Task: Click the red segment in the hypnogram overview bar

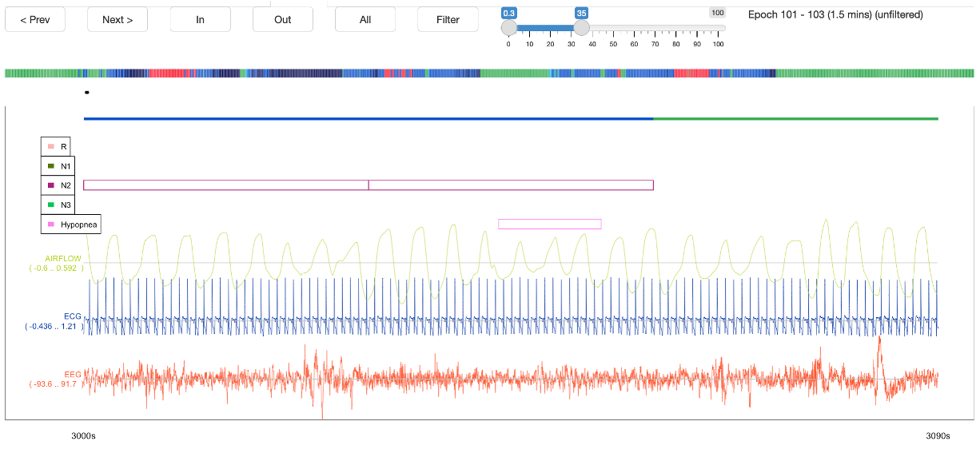Action: pyautogui.click(x=166, y=74)
